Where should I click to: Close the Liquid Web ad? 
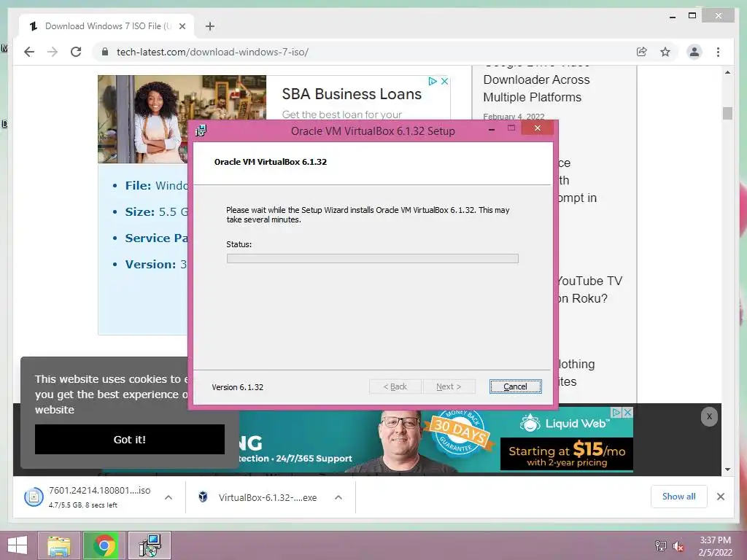[x=628, y=413]
